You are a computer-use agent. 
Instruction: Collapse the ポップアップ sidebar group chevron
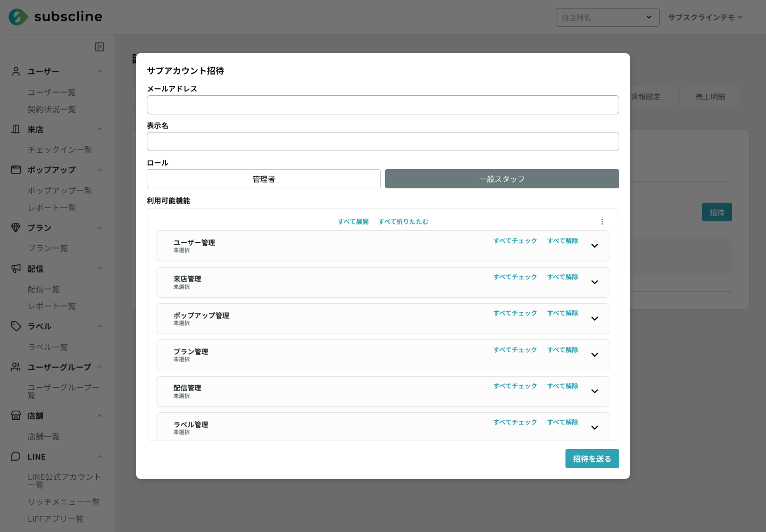99,170
